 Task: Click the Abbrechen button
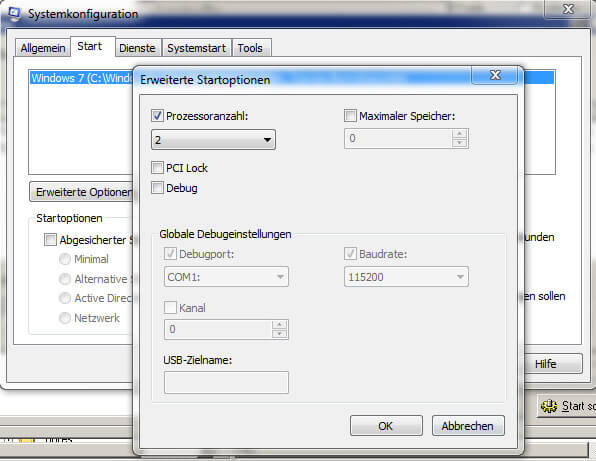(x=468, y=426)
